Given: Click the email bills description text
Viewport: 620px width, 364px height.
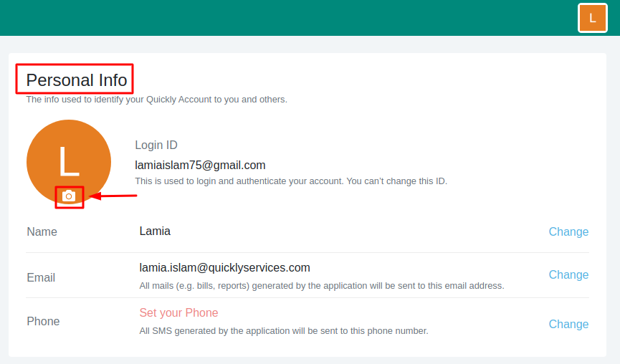Looking at the screenshot, I should click(x=321, y=286).
